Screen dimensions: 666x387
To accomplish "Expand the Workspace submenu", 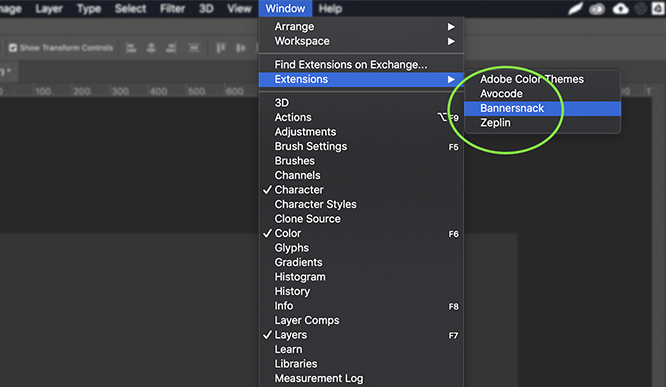I will 361,41.
